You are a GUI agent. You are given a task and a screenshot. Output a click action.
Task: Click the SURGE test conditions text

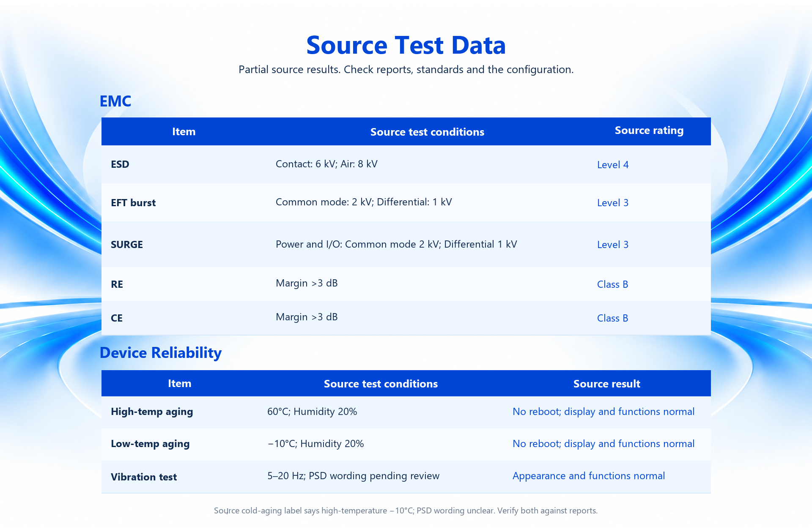(x=396, y=244)
